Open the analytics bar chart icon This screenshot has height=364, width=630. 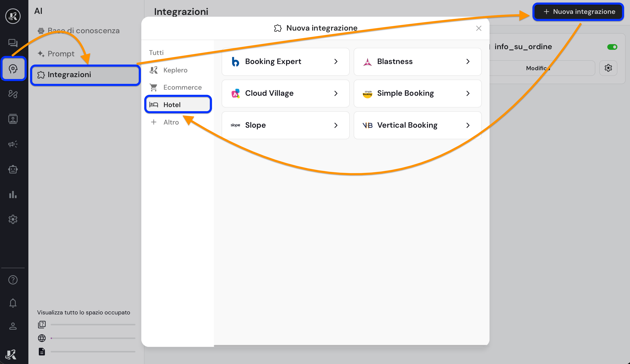13,195
